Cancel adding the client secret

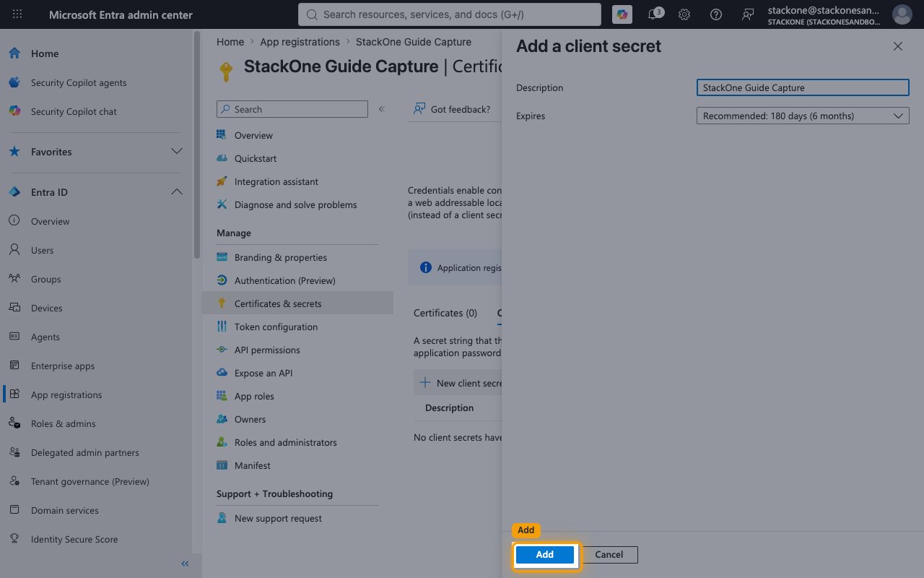[x=609, y=554]
